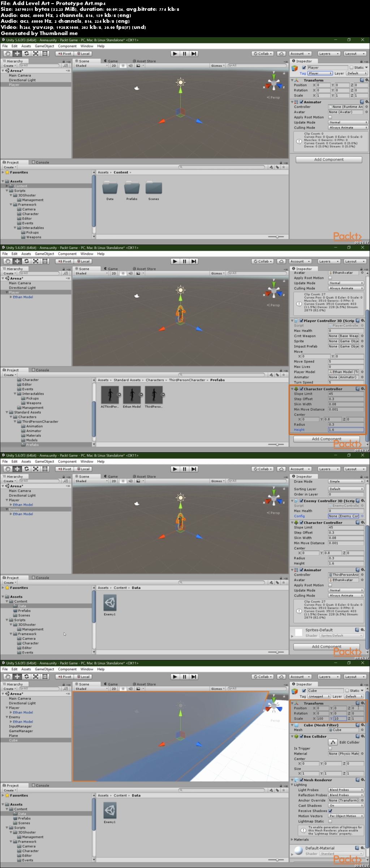370x868 pixels.
Task: Open the GameObject menu in the first frame
Action: click(x=44, y=46)
